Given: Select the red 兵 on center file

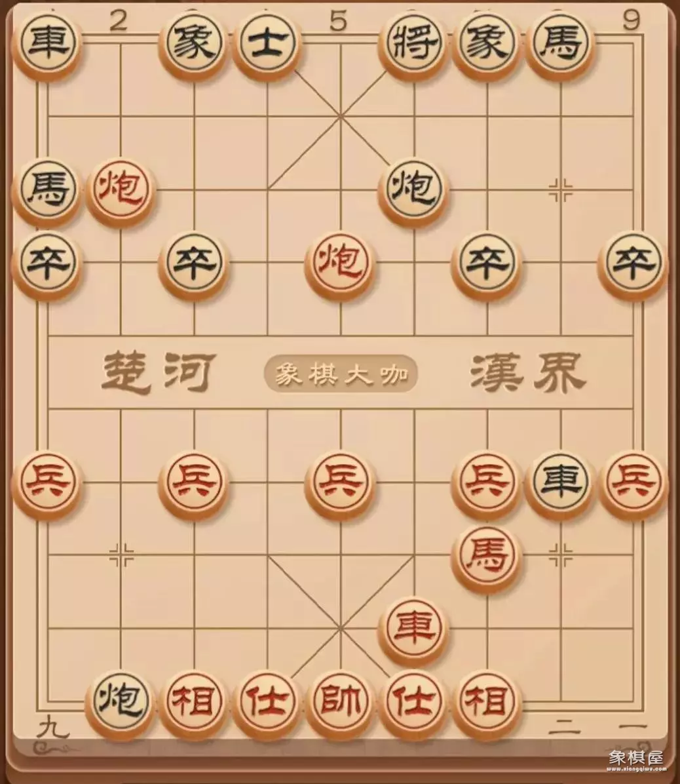Looking at the screenshot, I should (340, 482).
